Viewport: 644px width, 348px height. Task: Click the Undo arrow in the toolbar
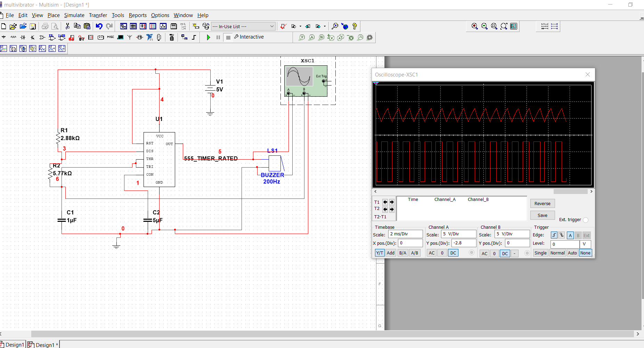click(x=99, y=26)
